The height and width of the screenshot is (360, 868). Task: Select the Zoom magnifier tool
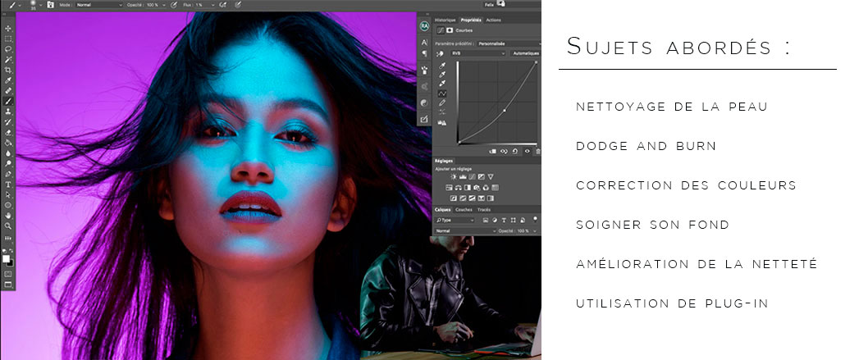[x=8, y=226]
